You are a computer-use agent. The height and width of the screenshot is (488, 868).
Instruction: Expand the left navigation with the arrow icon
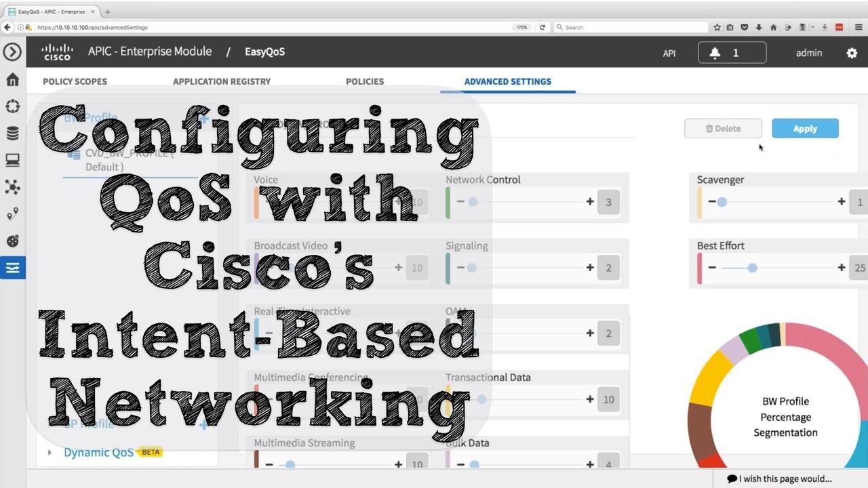12,52
